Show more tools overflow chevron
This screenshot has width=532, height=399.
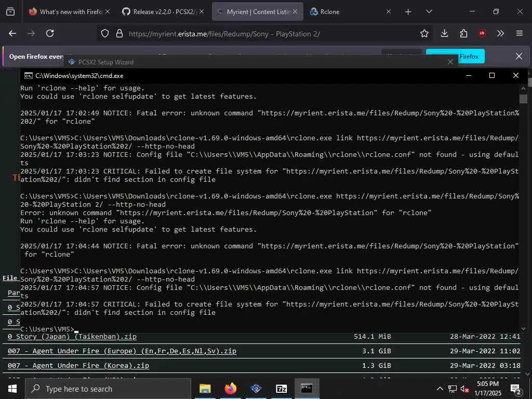point(500,33)
